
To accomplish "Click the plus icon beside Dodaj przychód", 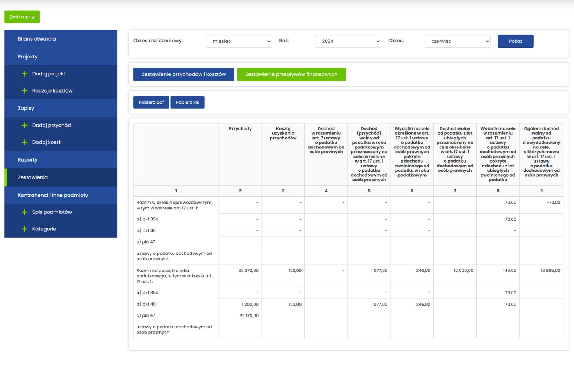I will pyautogui.click(x=24, y=125).
